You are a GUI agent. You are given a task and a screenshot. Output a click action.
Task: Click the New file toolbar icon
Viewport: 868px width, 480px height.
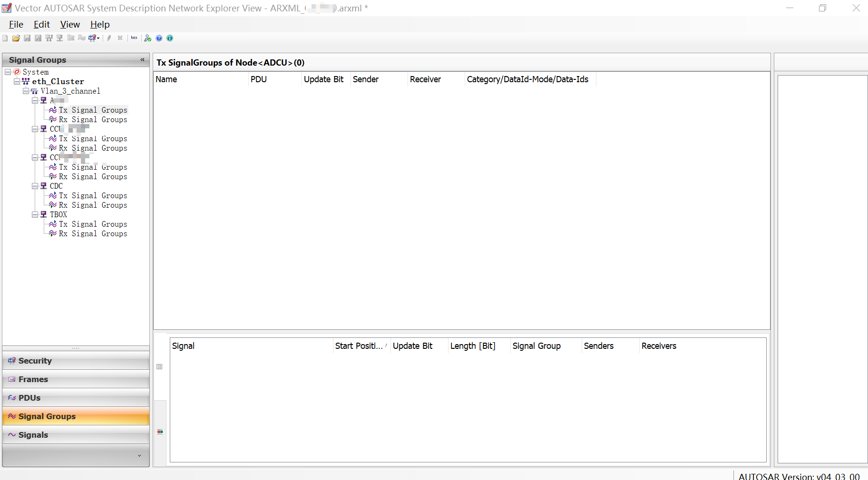click(5, 38)
